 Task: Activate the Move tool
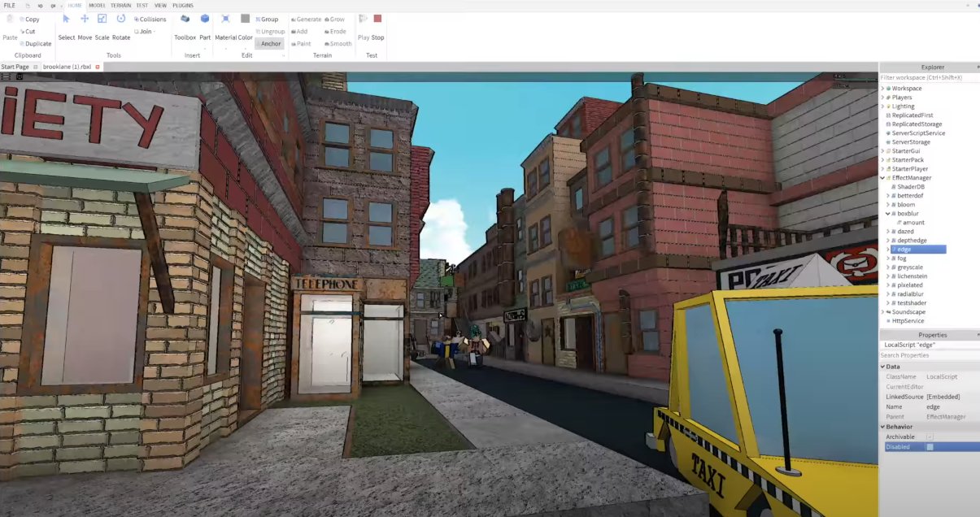click(x=85, y=19)
